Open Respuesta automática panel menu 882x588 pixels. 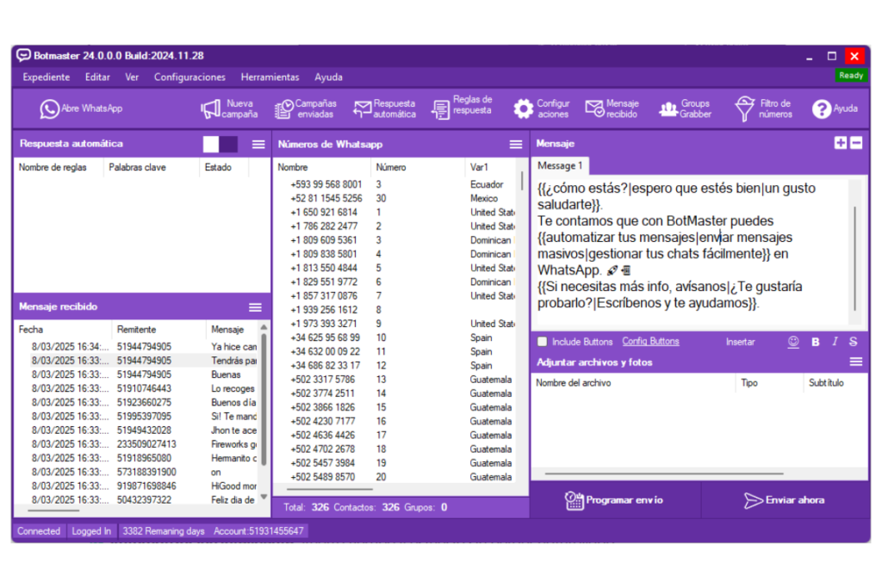pos(258,145)
